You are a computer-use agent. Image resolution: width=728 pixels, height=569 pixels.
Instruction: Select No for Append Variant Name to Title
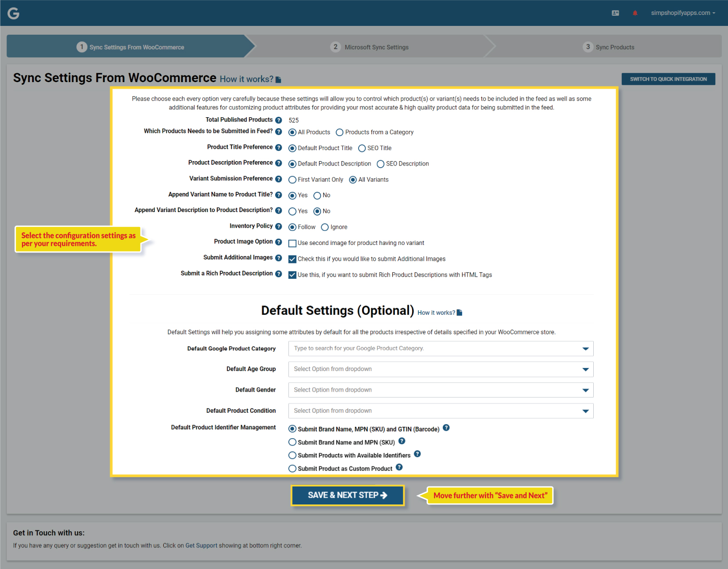pos(317,195)
